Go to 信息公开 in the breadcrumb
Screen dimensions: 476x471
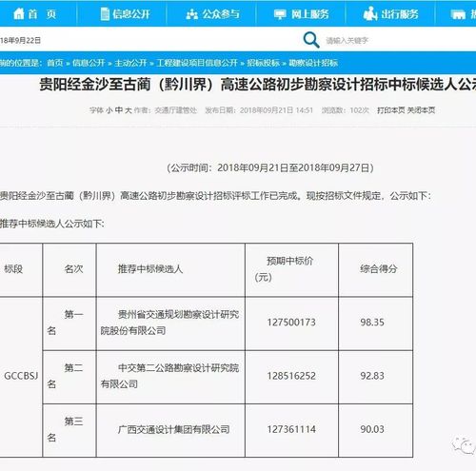89,63
